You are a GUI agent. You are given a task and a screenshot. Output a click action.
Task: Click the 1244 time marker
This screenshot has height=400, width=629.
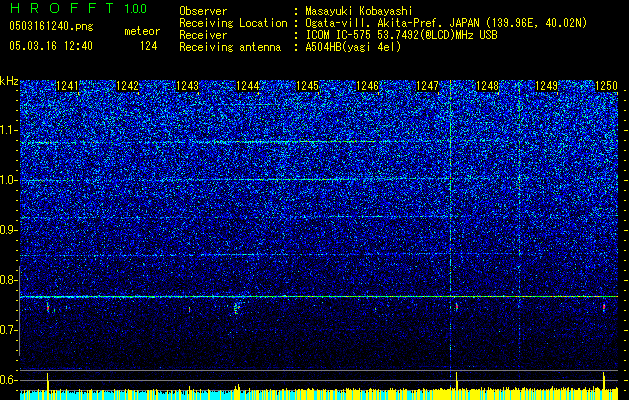[x=248, y=86]
